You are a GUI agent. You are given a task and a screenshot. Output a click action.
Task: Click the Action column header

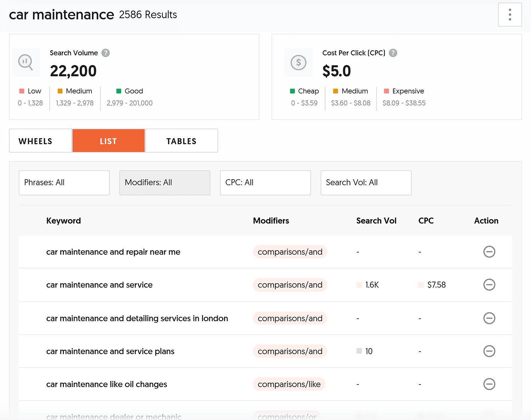click(486, 221)
